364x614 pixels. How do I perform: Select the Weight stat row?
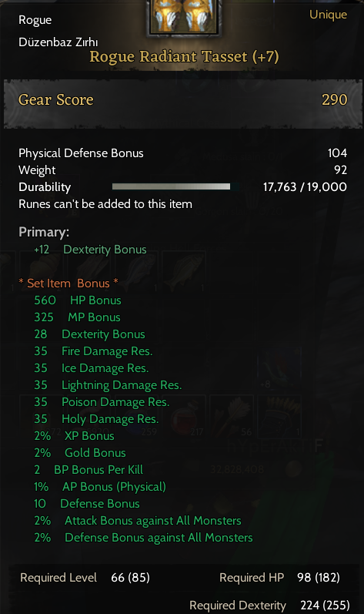pyautogui.click(x=182, y=170)
